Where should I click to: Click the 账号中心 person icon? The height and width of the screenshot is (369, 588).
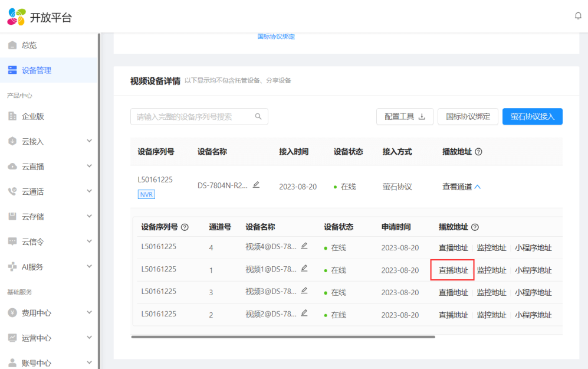pyautogui.click(x=12, y=363)
